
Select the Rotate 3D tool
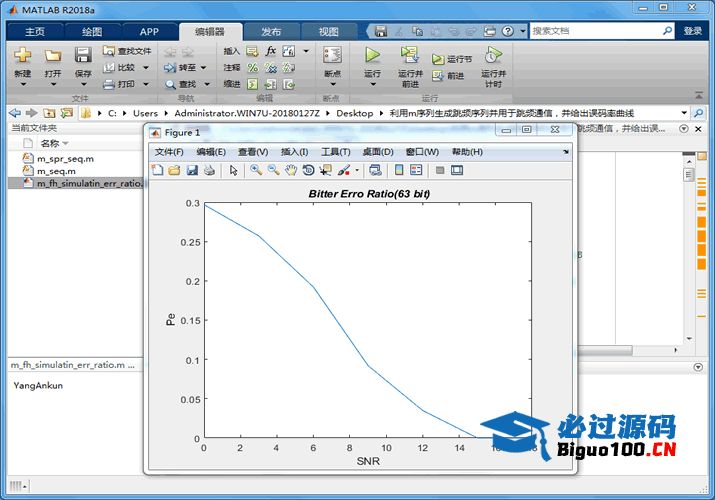(x=308, y=170)
